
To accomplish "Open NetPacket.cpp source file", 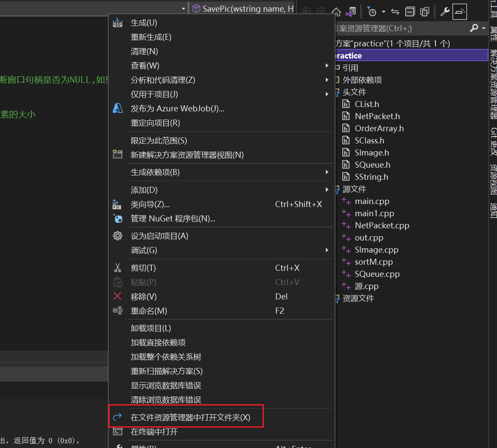I will pyautogui.click(x=382, y=225).
